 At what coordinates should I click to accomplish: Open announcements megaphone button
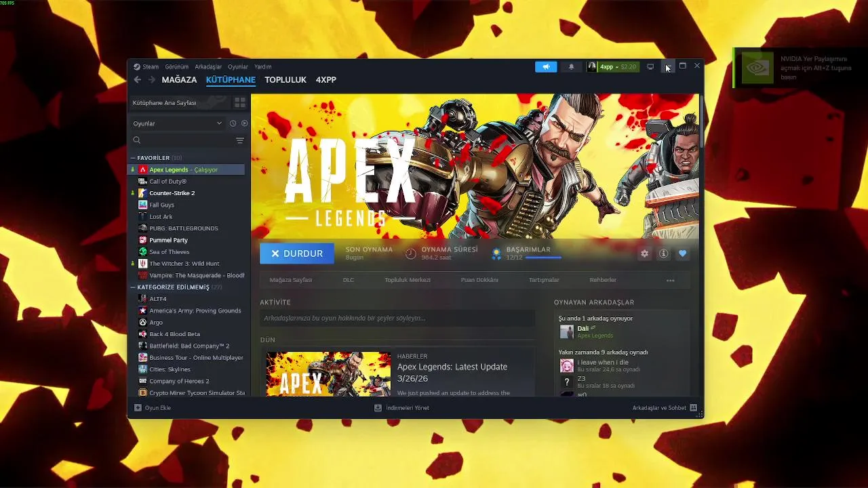pyautogui.click(x=546, y=66)
